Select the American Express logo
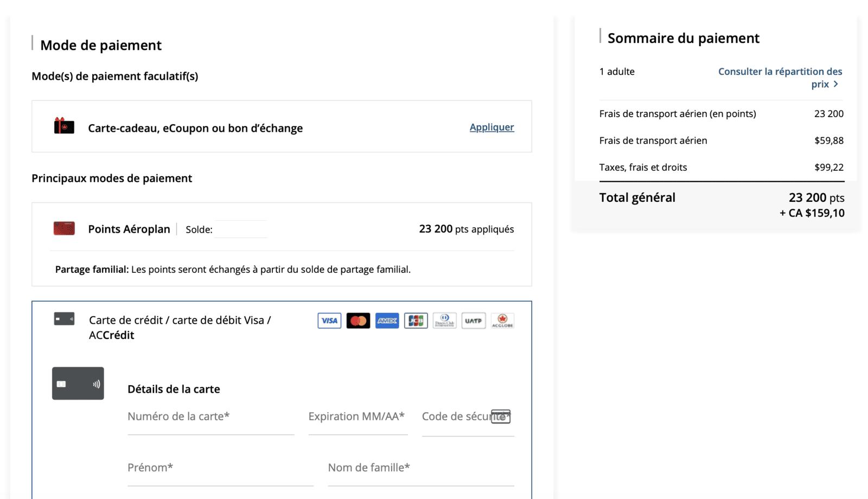 tap(387, 321)
